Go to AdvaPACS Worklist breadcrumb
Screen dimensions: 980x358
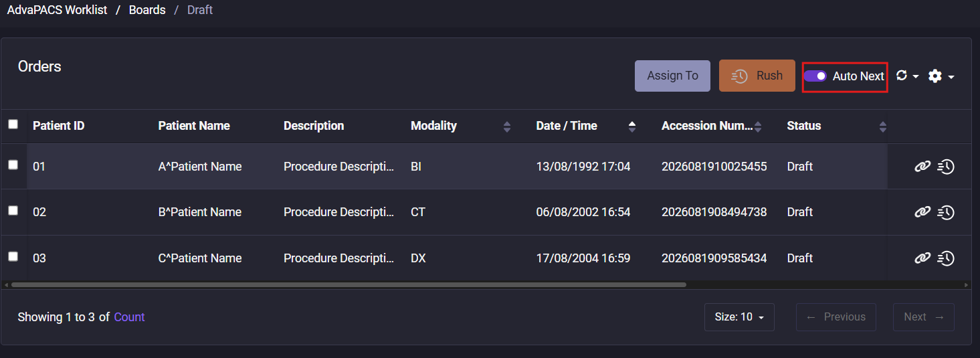(57, 10)
